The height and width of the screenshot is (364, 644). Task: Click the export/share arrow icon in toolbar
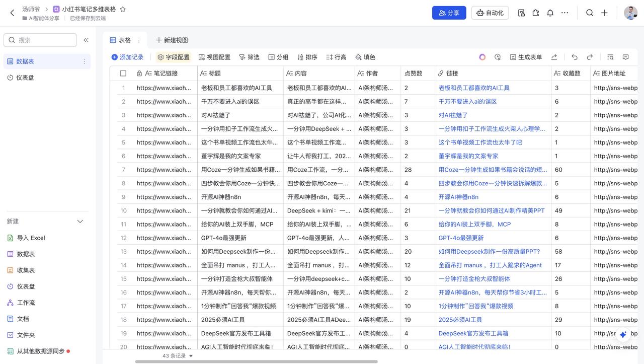tap(554, 57)
